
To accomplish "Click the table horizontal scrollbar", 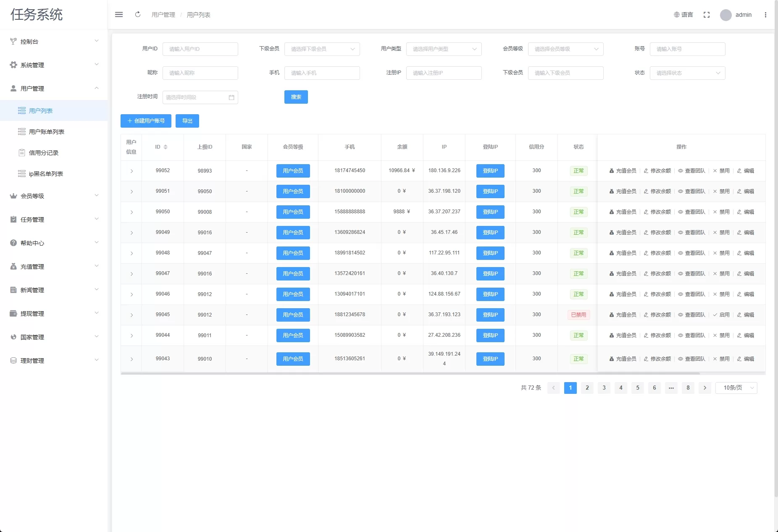I will pyautogui.click(x=410, y=373).
